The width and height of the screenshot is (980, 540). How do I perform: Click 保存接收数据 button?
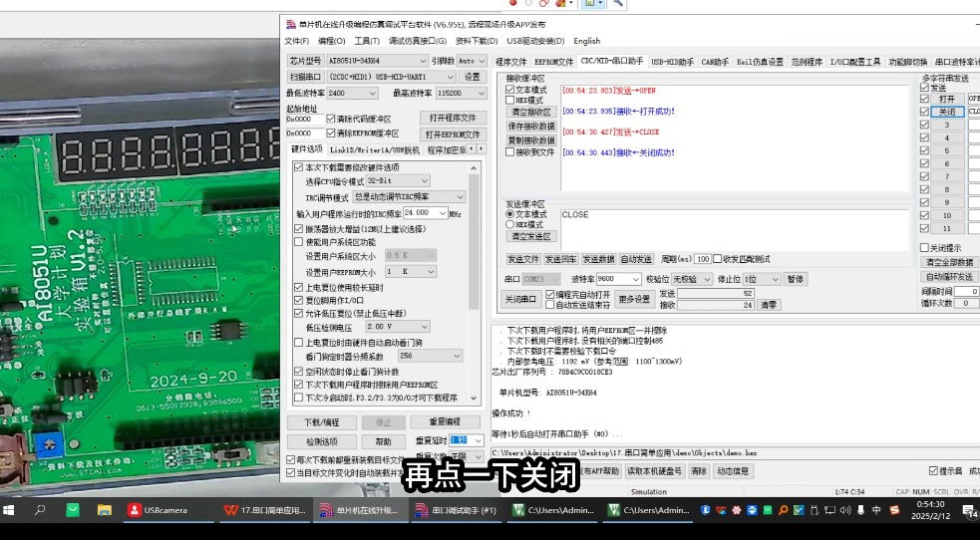530,127
